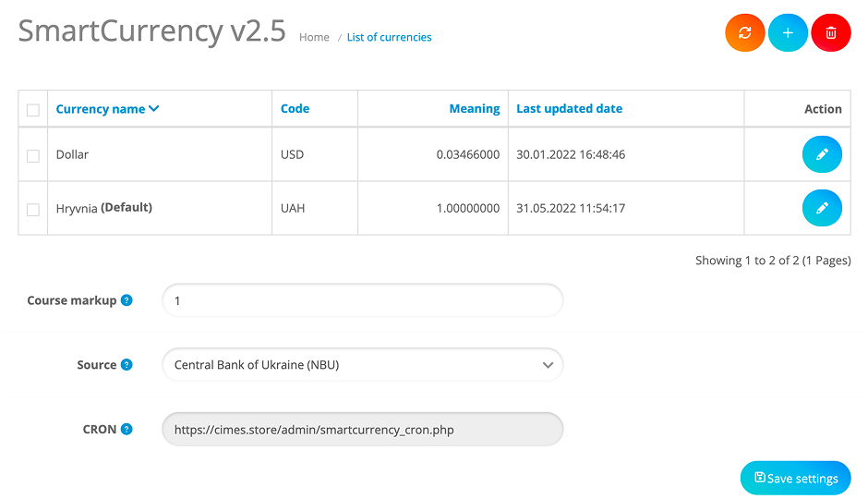
Task: Check the Dollar row checkbox
Action: 33,155
